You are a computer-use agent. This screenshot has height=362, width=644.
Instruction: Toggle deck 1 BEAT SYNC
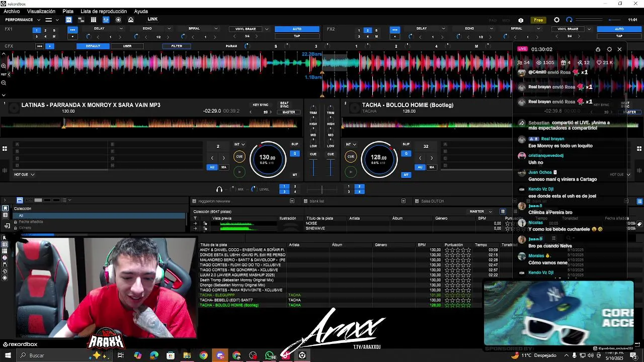[284, 105]
